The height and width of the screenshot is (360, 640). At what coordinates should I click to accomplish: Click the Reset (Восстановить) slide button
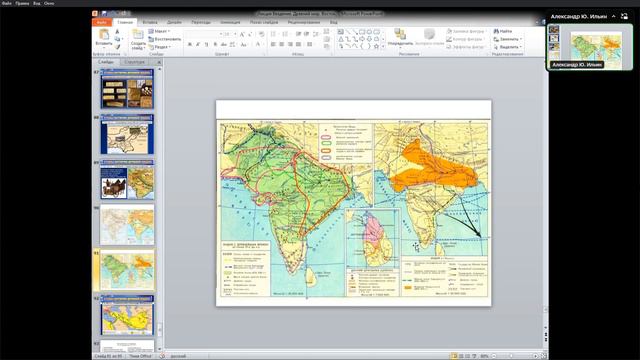[x=165, y=39]
